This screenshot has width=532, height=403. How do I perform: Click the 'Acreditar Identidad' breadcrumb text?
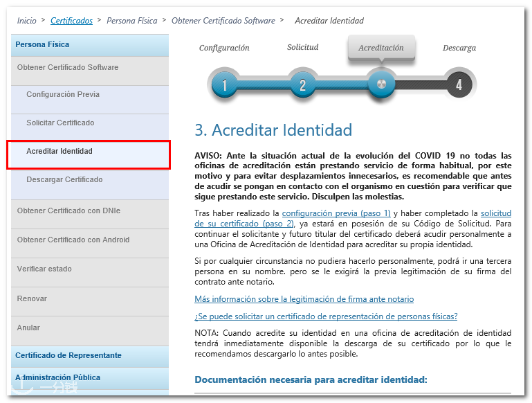point(329,21)
